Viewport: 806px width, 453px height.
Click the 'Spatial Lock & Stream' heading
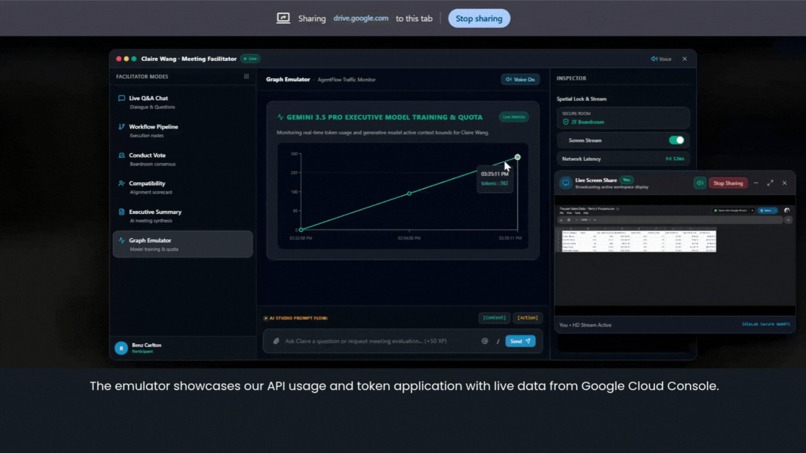pyautogui.click(x=581, y=99)
